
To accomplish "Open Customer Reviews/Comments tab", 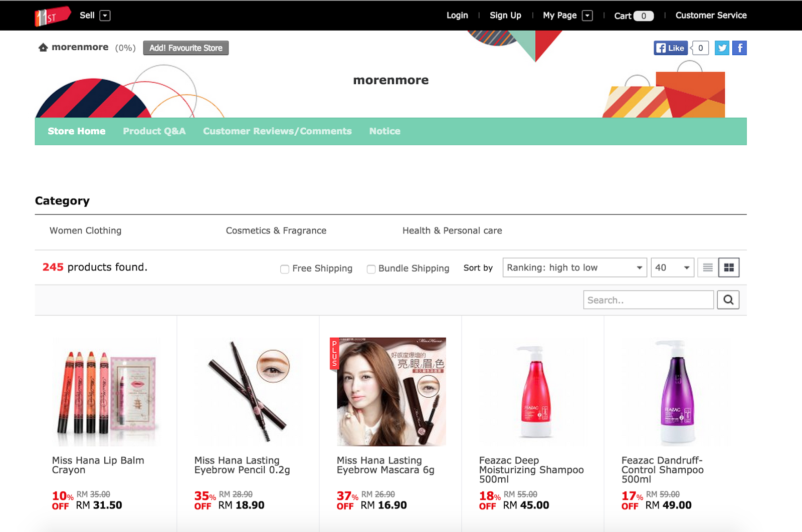I will [x=277, y=131].
